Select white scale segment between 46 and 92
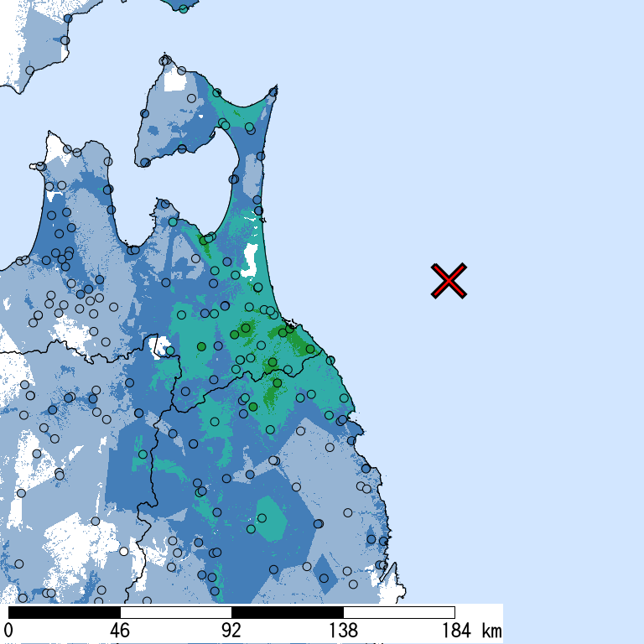 click(x=175, y=612)
